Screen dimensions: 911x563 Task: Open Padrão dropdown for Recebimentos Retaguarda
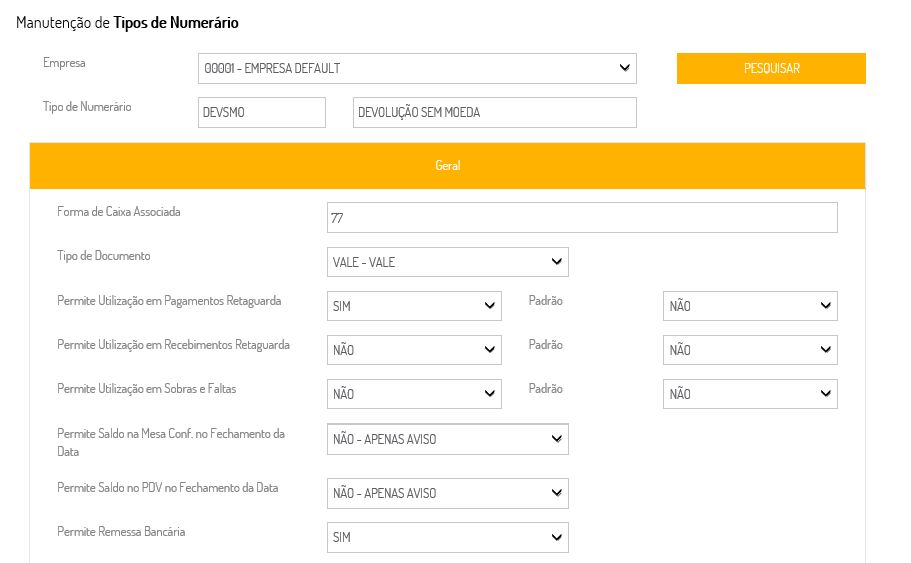coord(750,350)
